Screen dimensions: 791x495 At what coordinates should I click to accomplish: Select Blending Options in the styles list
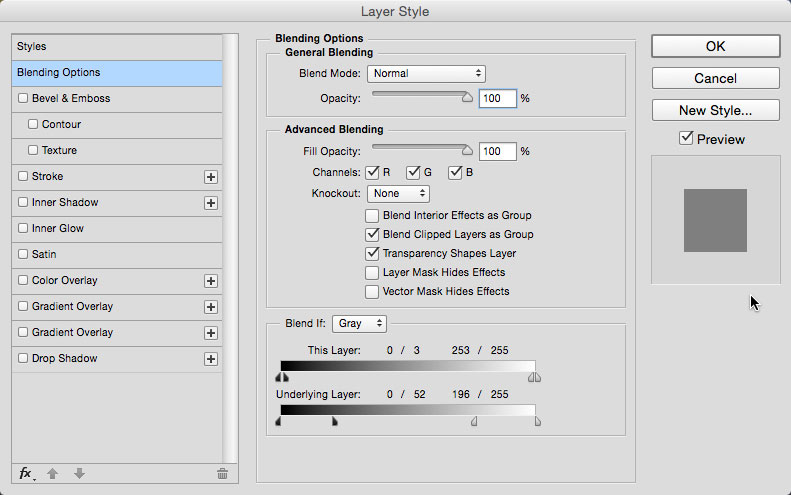117,73
